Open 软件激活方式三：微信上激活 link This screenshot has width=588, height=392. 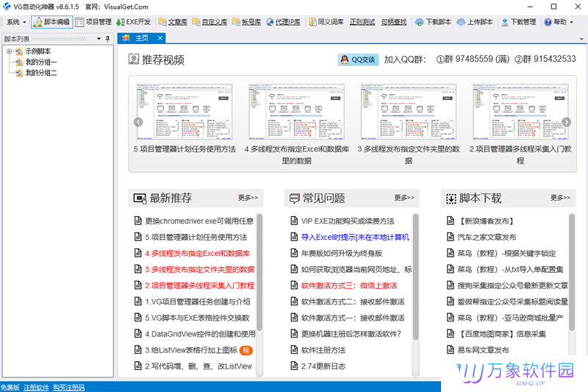click(349, 286)
